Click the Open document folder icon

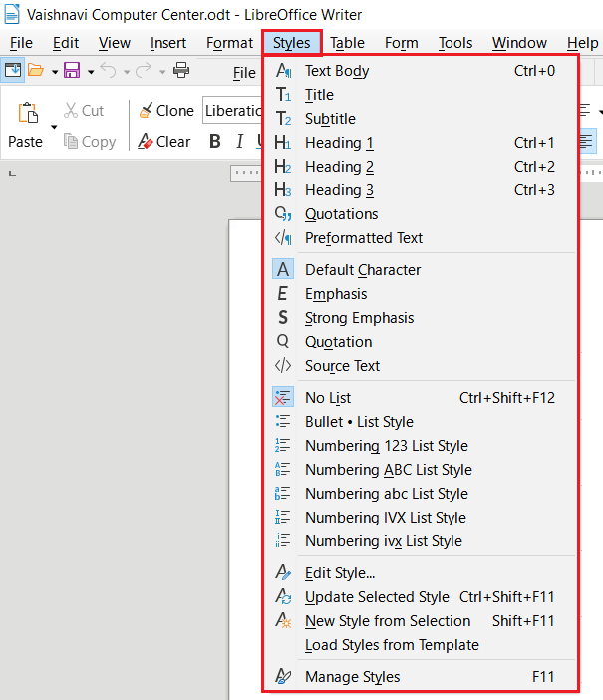click(36, 70)
